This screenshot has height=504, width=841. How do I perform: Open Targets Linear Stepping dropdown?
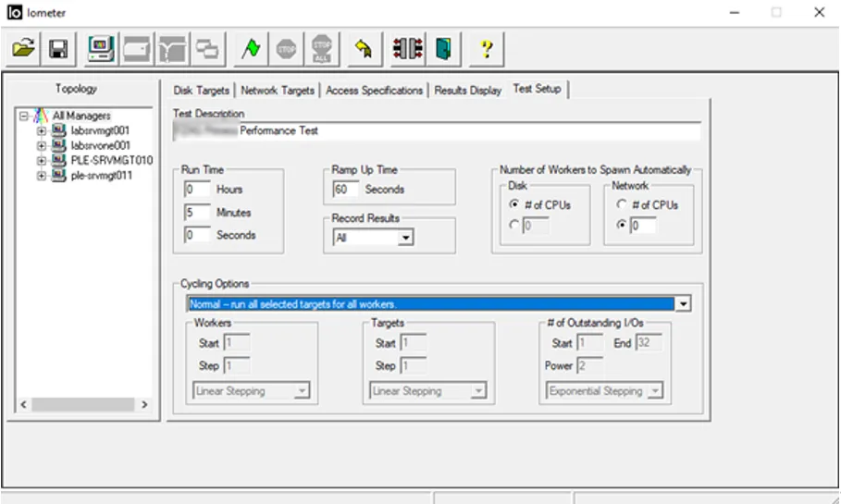[478, 391]
